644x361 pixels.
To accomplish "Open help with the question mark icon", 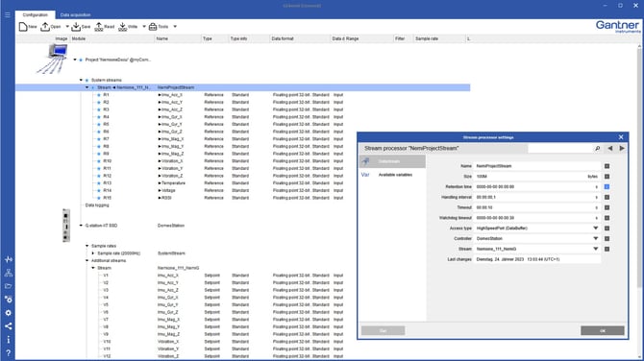I will (x=9, y=352).
